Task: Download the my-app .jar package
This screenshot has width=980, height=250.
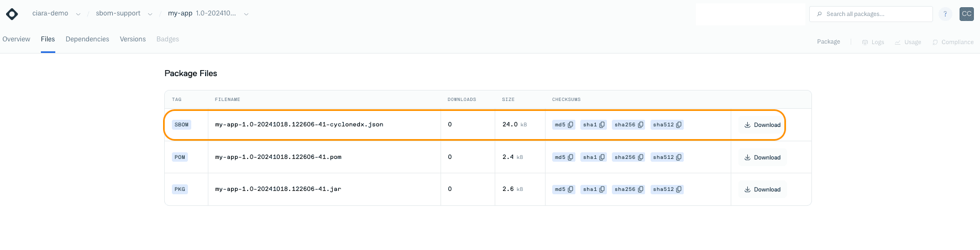Action: coord(762,190)
